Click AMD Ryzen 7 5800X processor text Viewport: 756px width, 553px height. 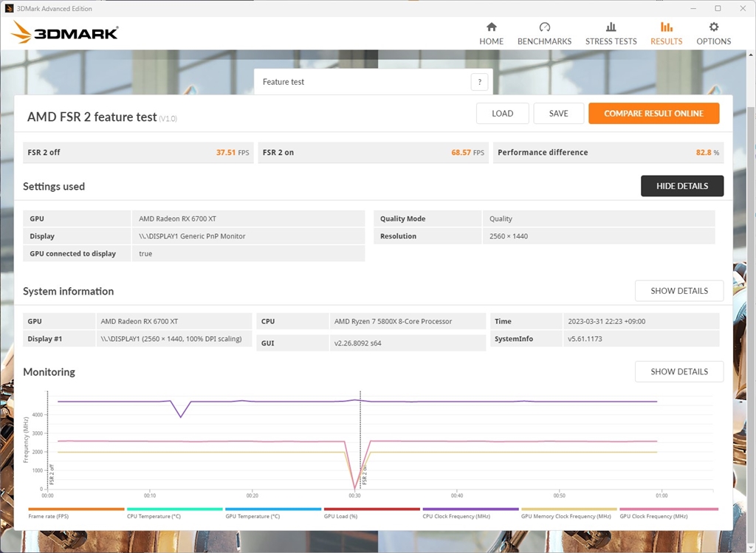393,322
